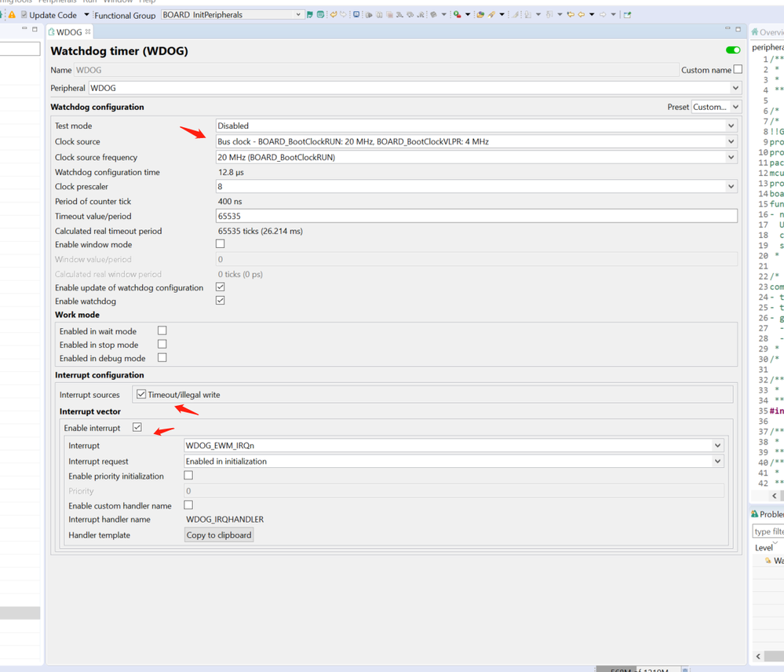The image size is (784, 672).
Task: Click the code view scroll-left arrow
Action: coord(775,496)
